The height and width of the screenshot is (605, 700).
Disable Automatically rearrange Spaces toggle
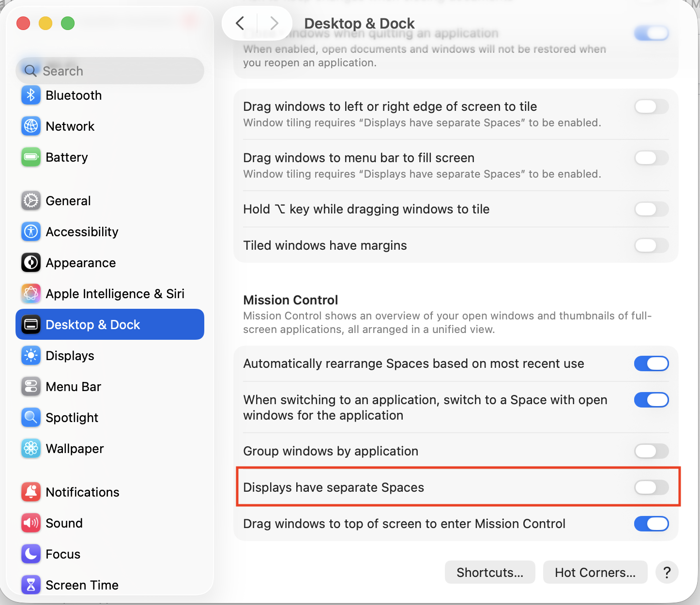click(x=651, y=363)
